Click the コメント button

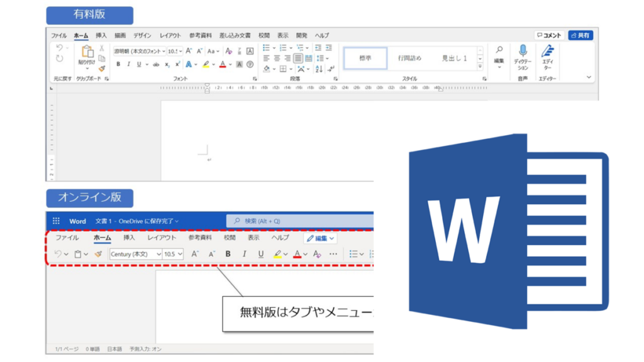(548, 36)
